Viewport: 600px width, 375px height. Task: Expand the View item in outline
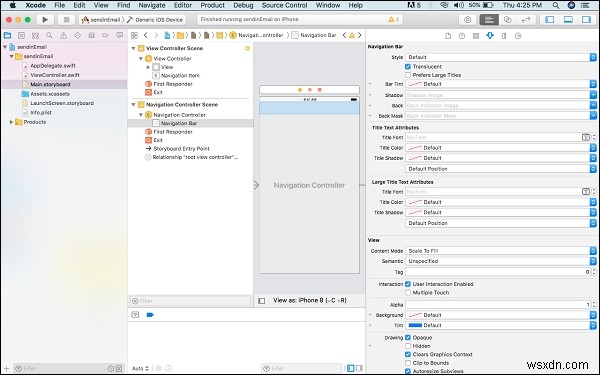click(x=148, y=67)
